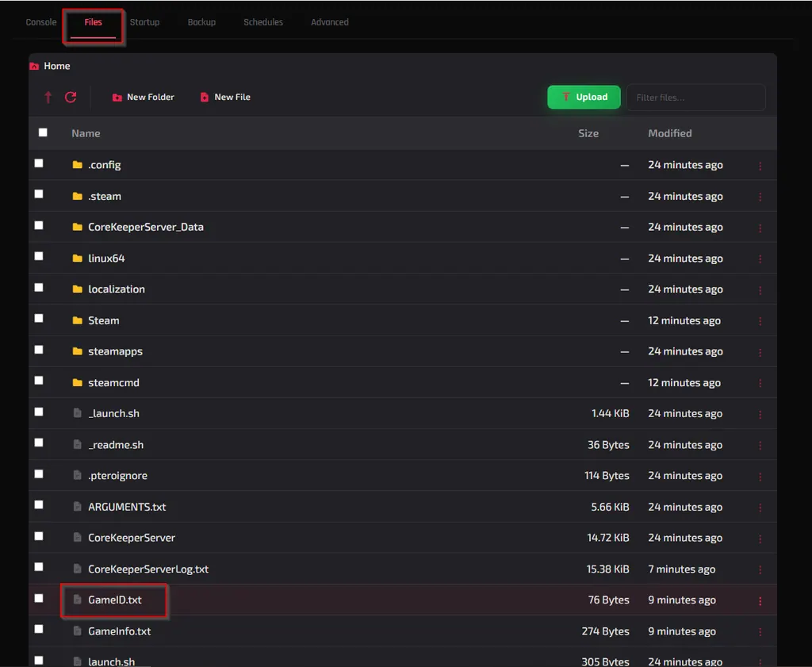Check the box for CoreKeeperServerLog.txt

(39, 567)
